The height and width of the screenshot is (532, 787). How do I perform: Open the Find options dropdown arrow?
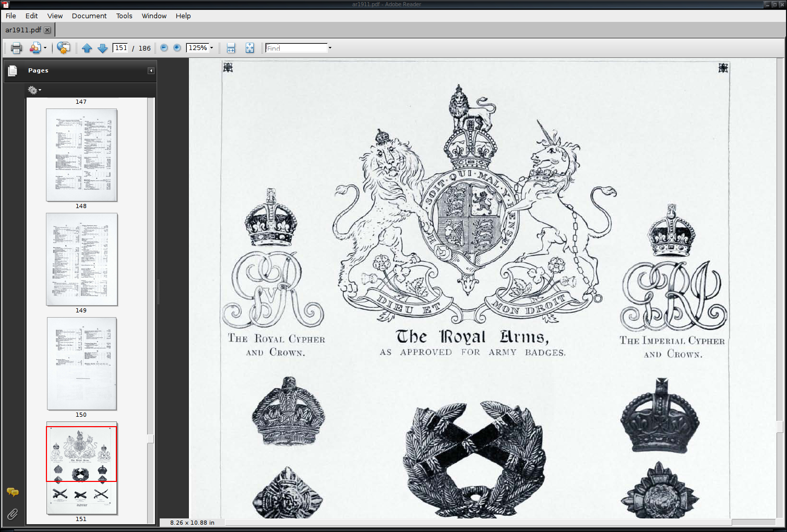click(330, 48)
